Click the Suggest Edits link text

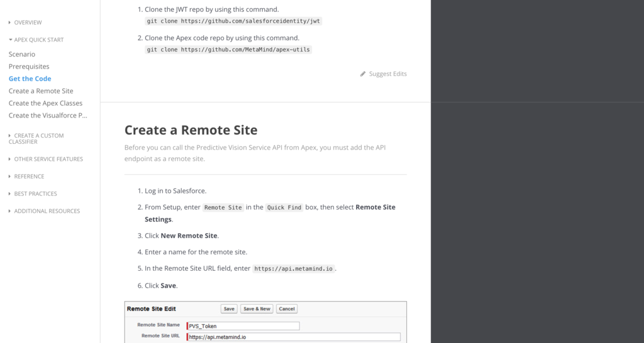tap(387, 74)
